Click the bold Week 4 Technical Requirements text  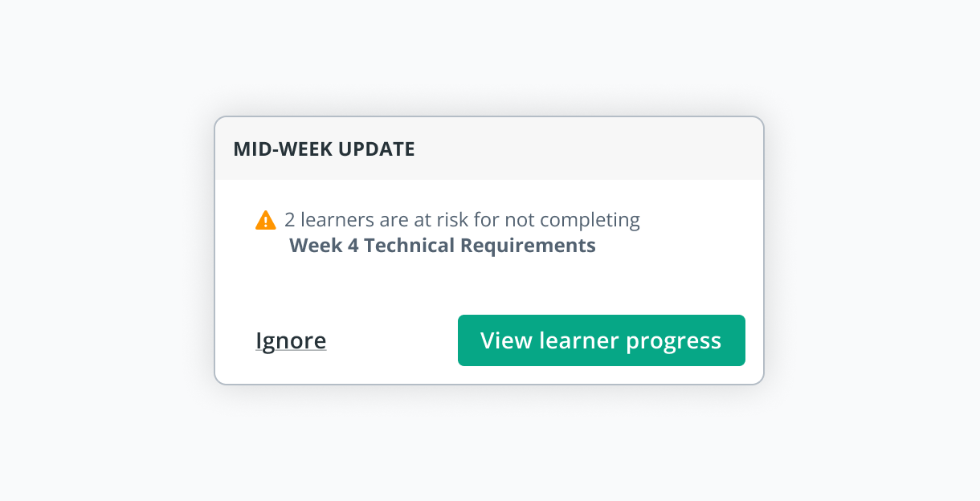tap(443, 245)
